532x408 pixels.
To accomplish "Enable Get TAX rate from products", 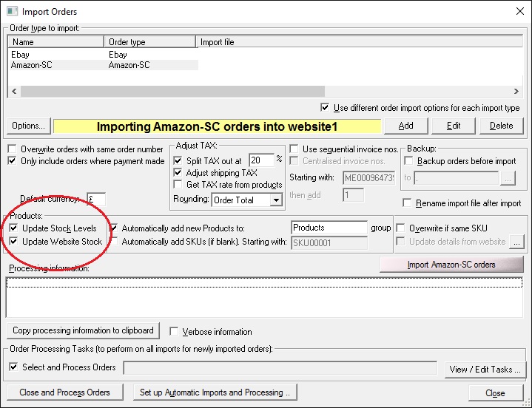I will (x=178, y=185).
